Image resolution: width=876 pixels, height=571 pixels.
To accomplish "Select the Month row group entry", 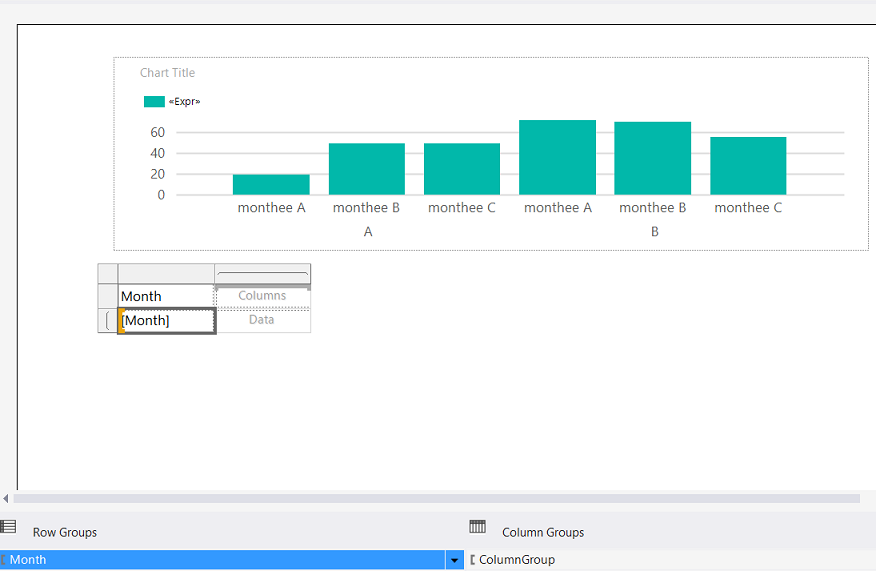I will (222, 560).
